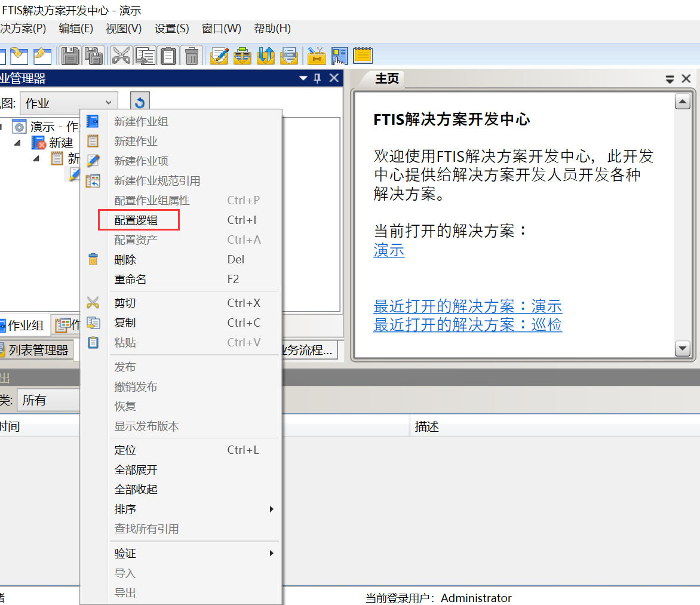
Task: Collapse the 新建 job group tree node
Action: tap(18, 143)
